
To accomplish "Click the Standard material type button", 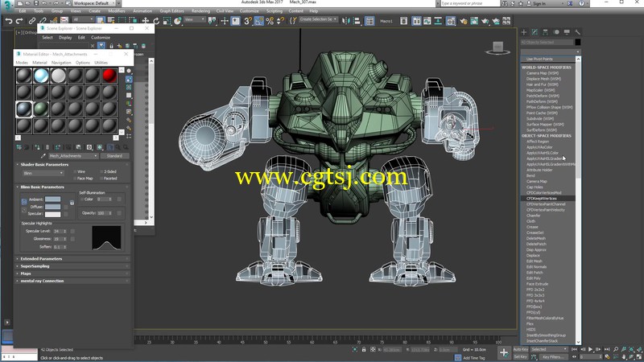I will (114, 156).
